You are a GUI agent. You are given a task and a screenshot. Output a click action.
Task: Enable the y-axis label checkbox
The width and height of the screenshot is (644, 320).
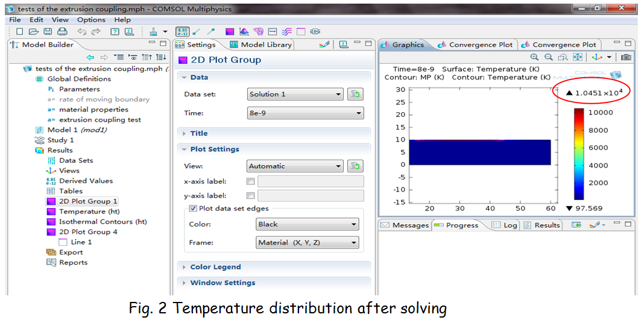click(251, 196)
